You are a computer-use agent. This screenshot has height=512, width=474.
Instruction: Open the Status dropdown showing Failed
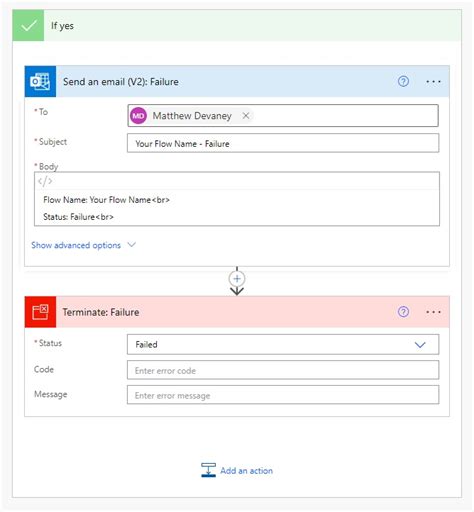click(283, 345)
